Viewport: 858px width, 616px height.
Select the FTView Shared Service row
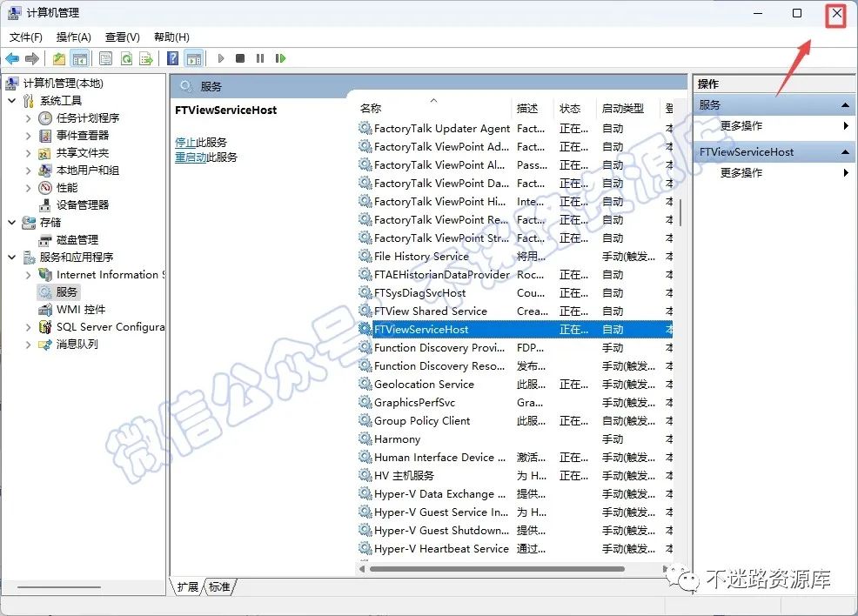pyautogui.click(x=515, y=311)
